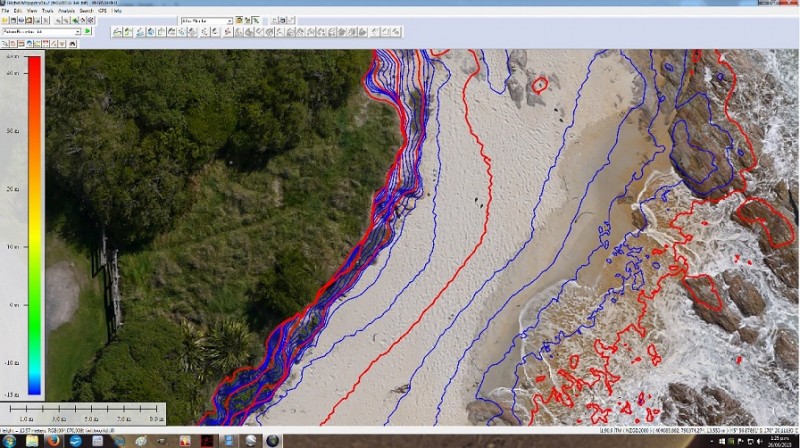Expand the Atlas Shader dropdown

228,20
